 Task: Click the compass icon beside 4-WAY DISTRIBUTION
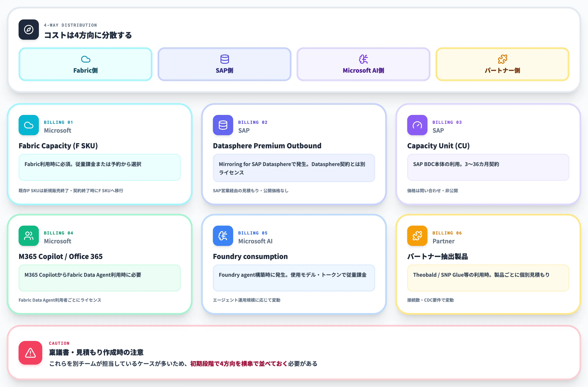pyautogui.click(x=29, y=30)
